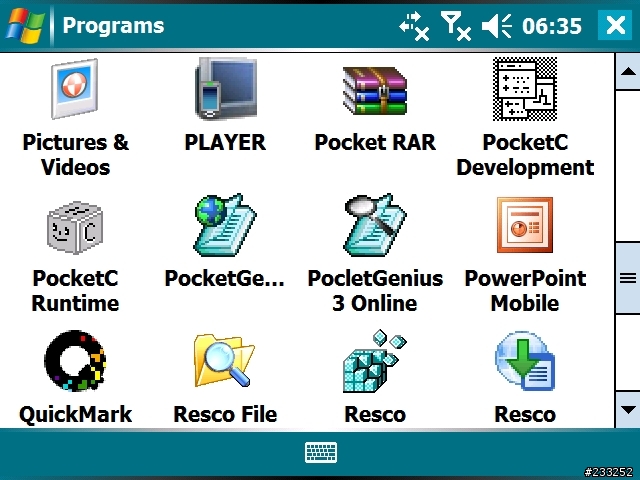The height and width of the screenshot is (480, 640).
Task: Launch the PocketGe... globe book icon
Action: coord(225,225)
